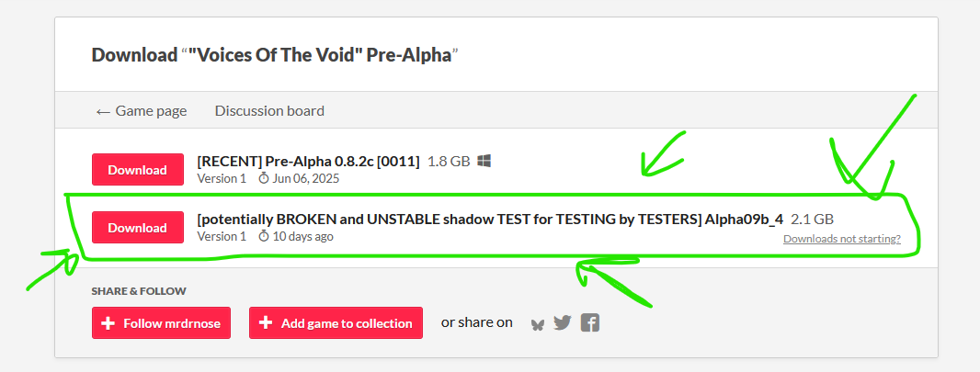Click the "Voices Of The Void" Pre-Alpha heading

click(x=275, y=54)
